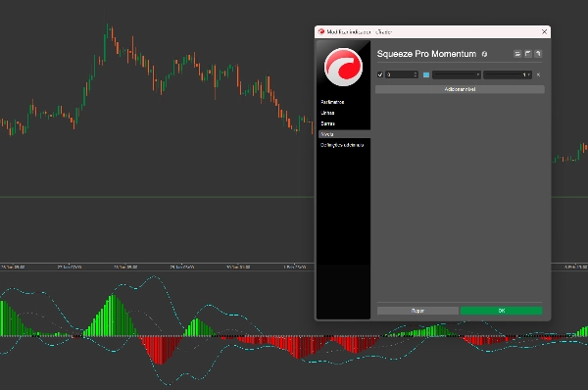Viewport: 588px width, 390px height.
Task: Open the Definições adicionais section
Action: pos(342,145)
